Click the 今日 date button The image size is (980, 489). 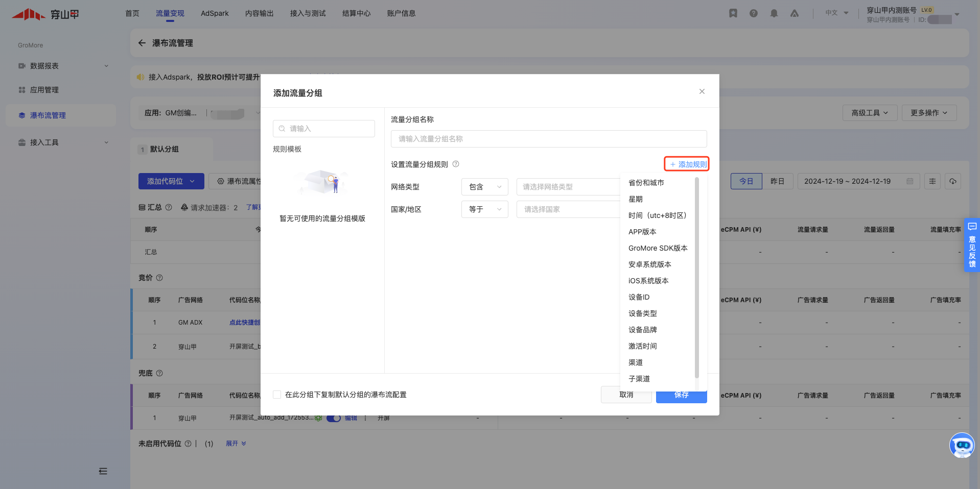[746, 181]
